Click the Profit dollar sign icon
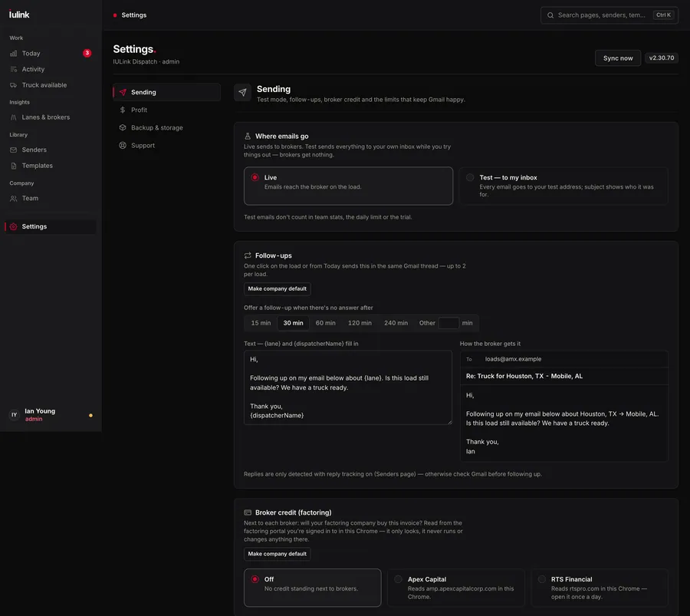This screenshot has height=616, width=690. tap(123, 110)
